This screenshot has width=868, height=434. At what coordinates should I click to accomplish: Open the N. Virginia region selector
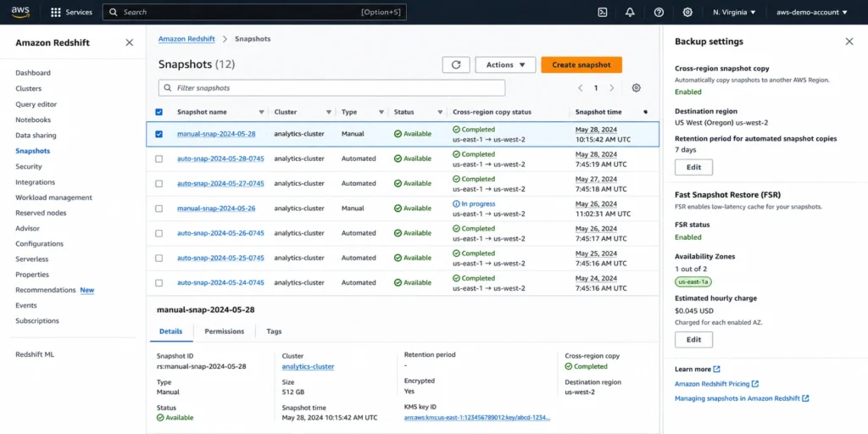click(x=734, y=12)
